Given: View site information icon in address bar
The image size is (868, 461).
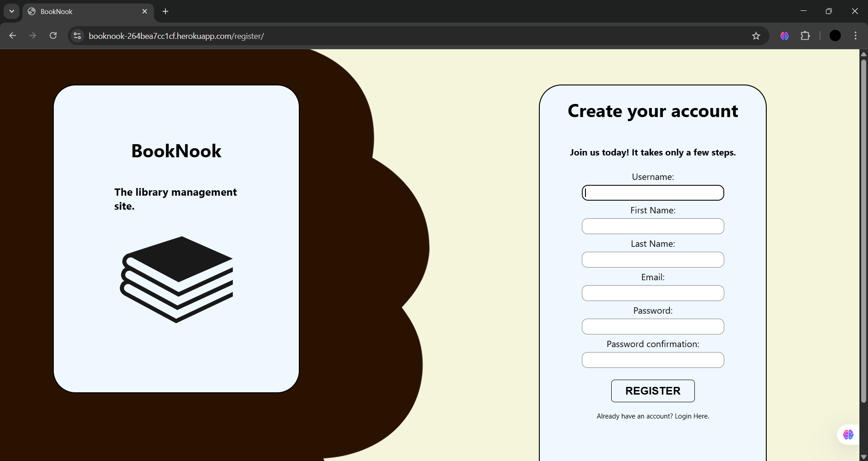Looking at the screenshot, I should click(x=77, y=36).
